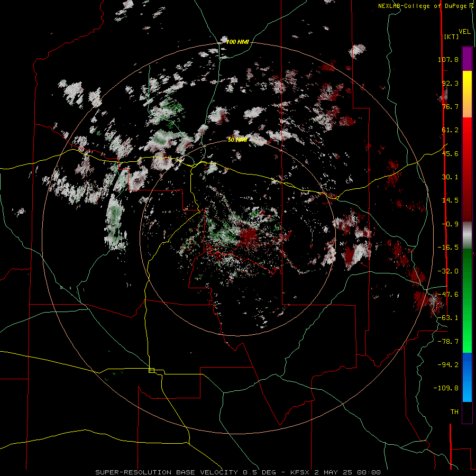Click the VEL legend title
This screenshot has height=476, width=476.
[464, 31]
